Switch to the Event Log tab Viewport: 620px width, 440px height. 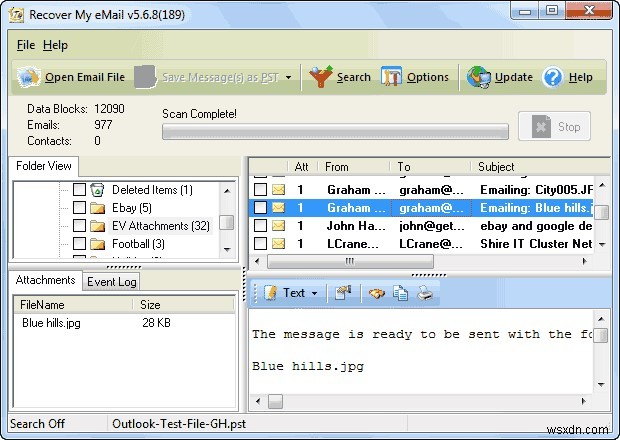pos(112,282)
